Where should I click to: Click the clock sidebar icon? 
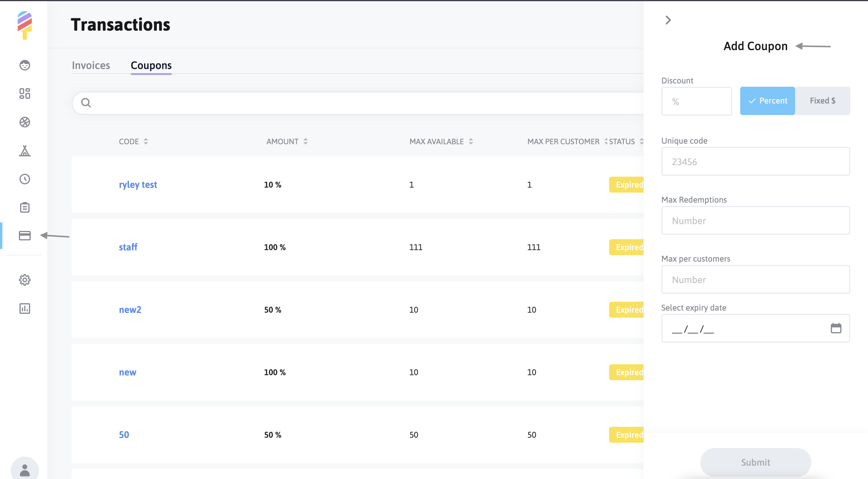point(25,179)
